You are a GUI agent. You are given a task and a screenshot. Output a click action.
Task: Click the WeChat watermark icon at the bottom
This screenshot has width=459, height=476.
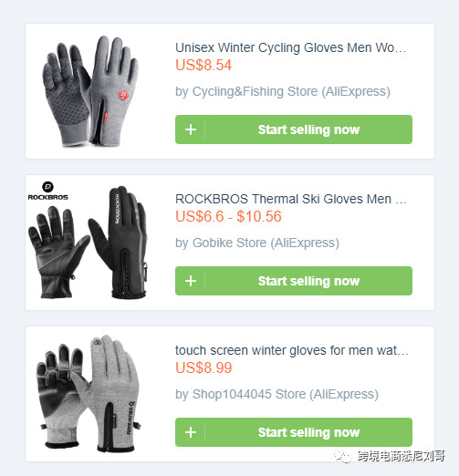point(343,456)
